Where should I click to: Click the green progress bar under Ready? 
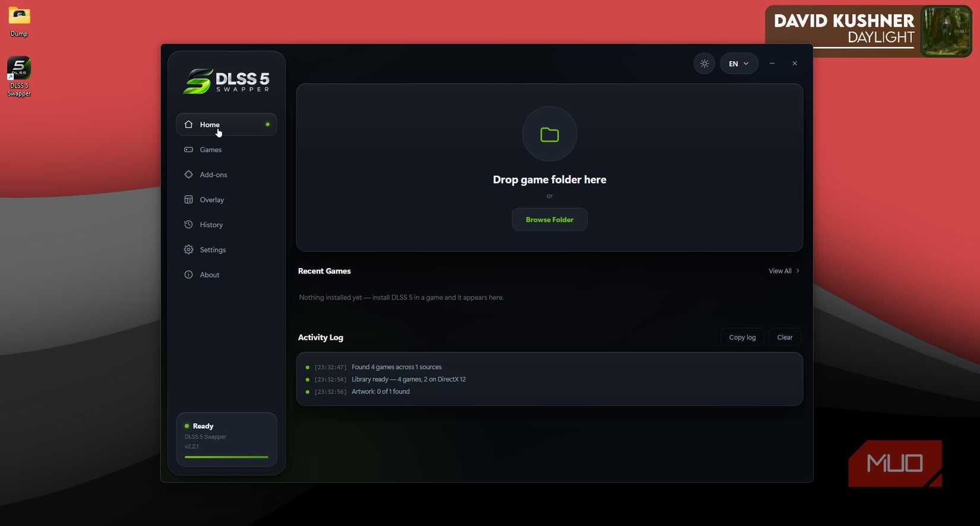coord(226,457)
